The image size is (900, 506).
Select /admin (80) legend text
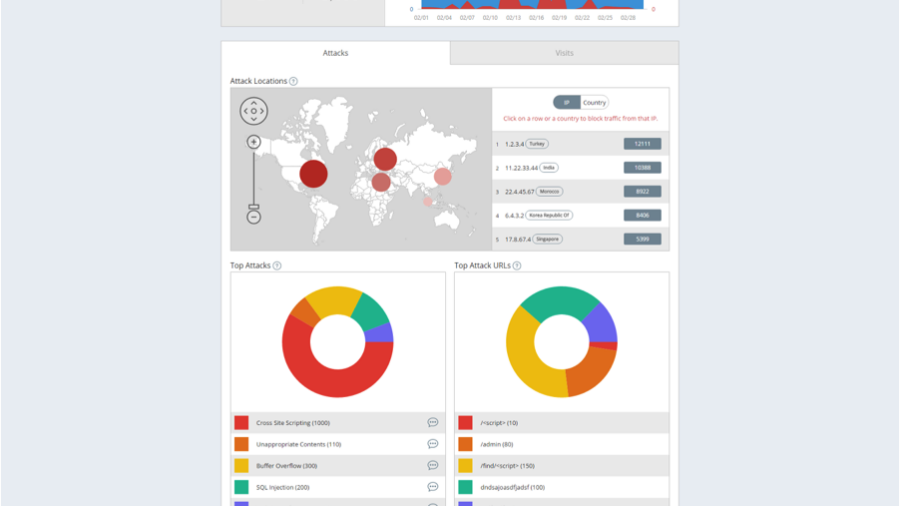(x=496, y=444)
